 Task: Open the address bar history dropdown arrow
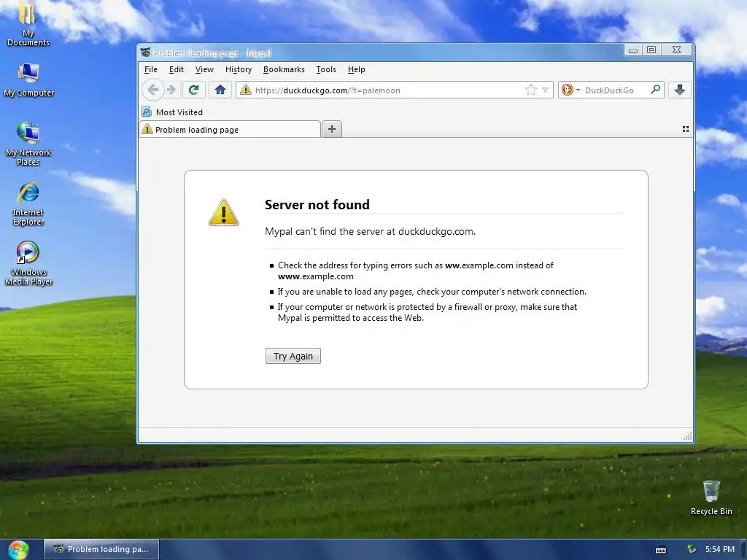pos(546,90)
